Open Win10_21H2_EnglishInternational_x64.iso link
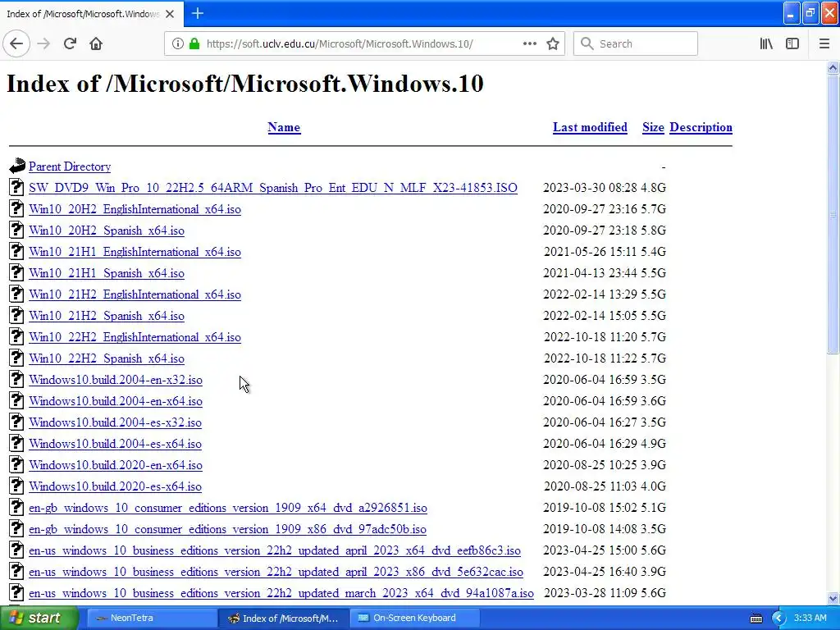The height and width of the screenshot is (630, 840). pos(135,294)
